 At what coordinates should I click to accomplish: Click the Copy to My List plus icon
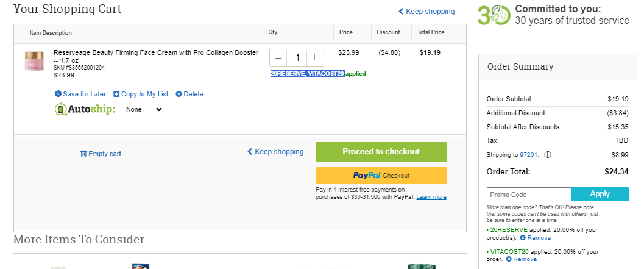coord(116,94)
